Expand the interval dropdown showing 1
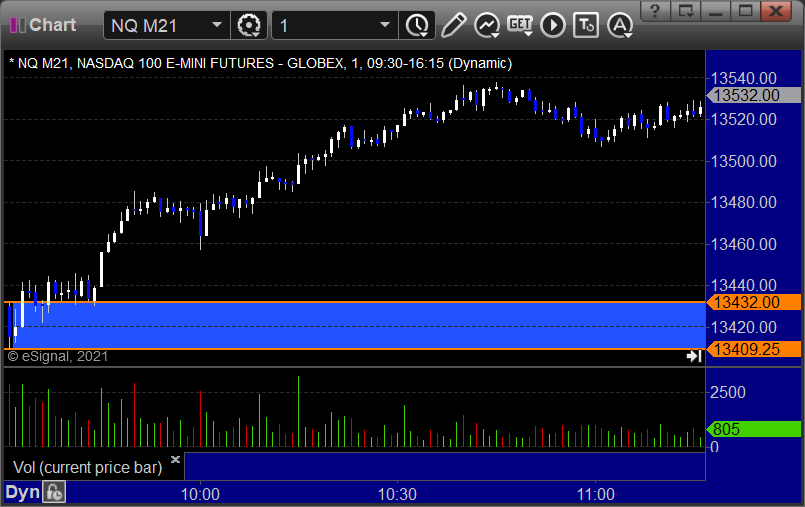 [x=385, y=25]
